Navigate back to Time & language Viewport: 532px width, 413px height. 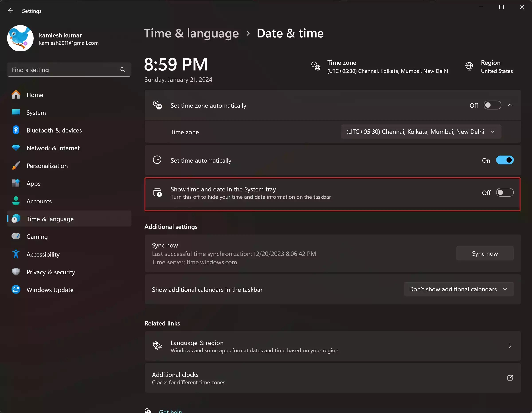pyautogui.click(x=192, y=33)
